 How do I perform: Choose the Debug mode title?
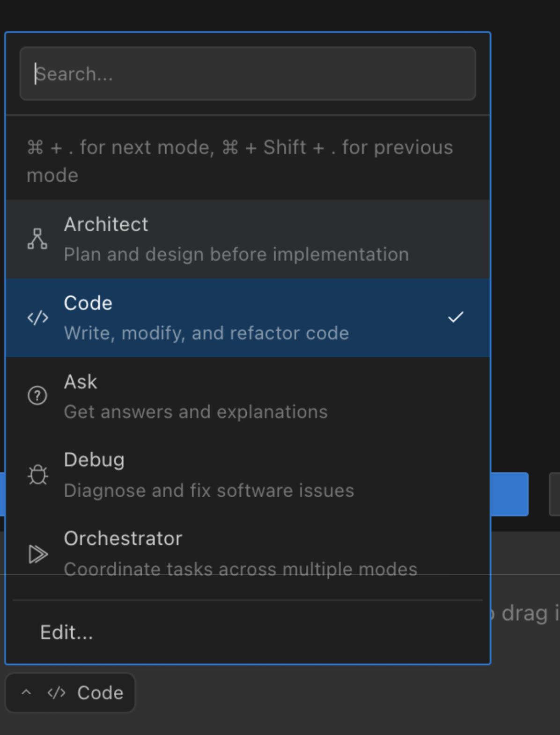point(94,460)
